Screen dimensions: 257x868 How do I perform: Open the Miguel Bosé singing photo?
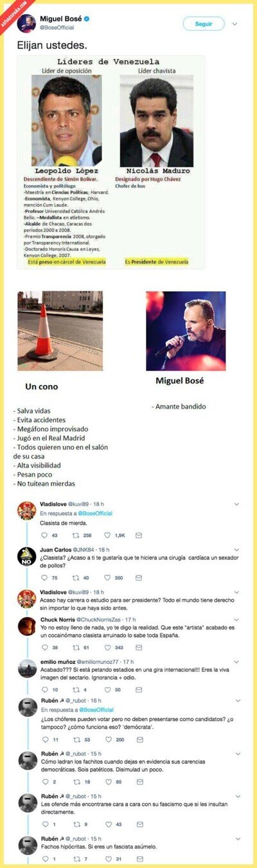click(186, 331)
